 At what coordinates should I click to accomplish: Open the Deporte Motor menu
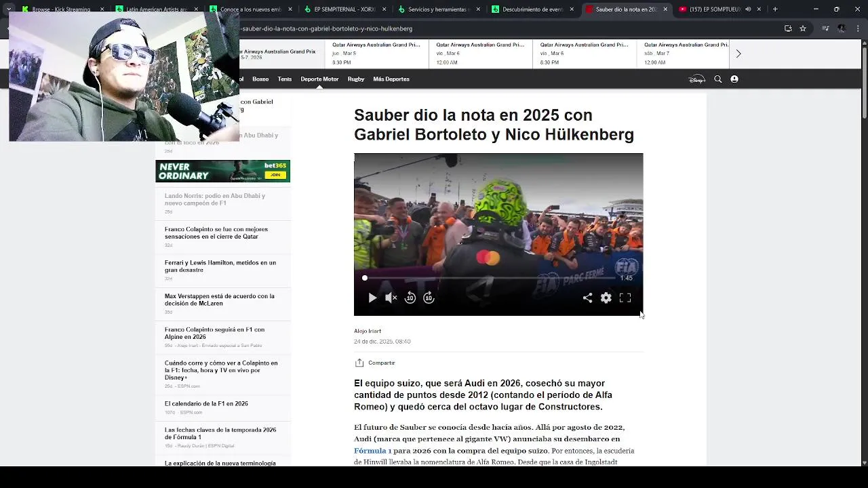[319, 79]
